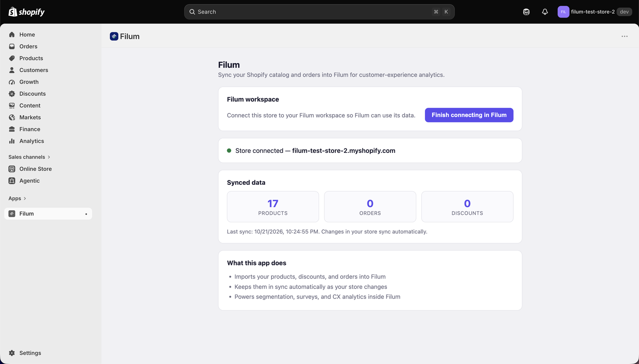The image size is (639, 364).
Task: Click the 0 Orders synced card
Action: pyautogui.click(x=370, y=207)
